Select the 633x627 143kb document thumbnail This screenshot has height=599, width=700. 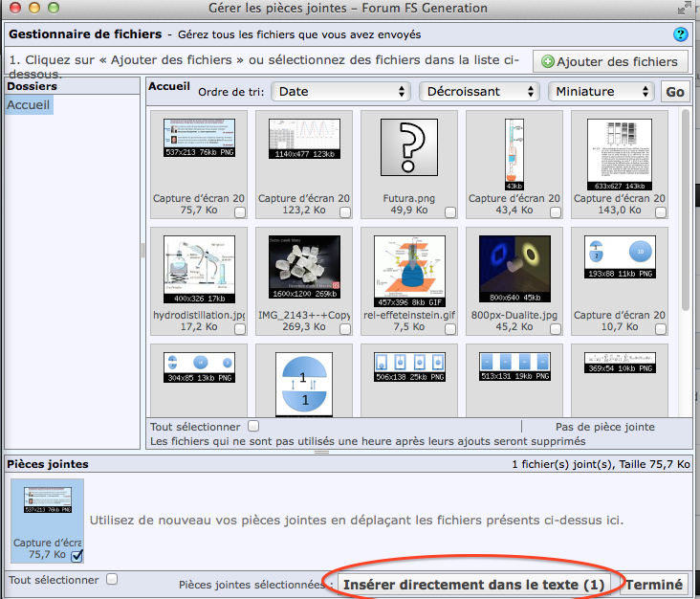point(620,155)
